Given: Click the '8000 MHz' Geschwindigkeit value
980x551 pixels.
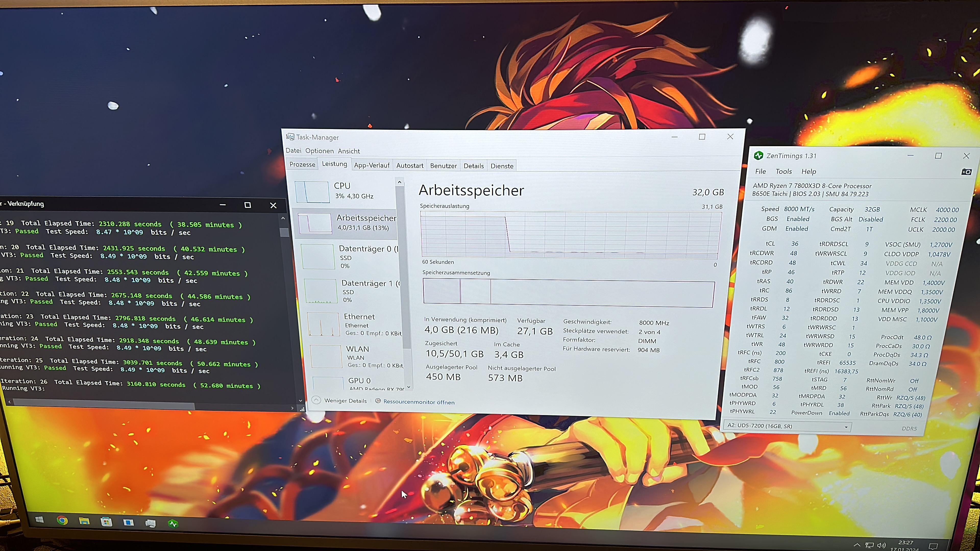Looking at the screenshot, I should point(654,323).
